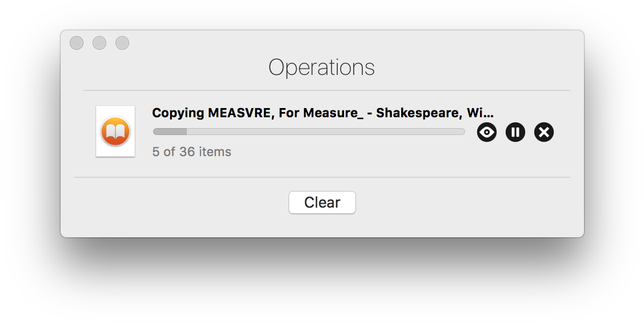Minimize the Operations window
Image resolution: width=644 pixels, height=322 pixels.
coord(99,43)
